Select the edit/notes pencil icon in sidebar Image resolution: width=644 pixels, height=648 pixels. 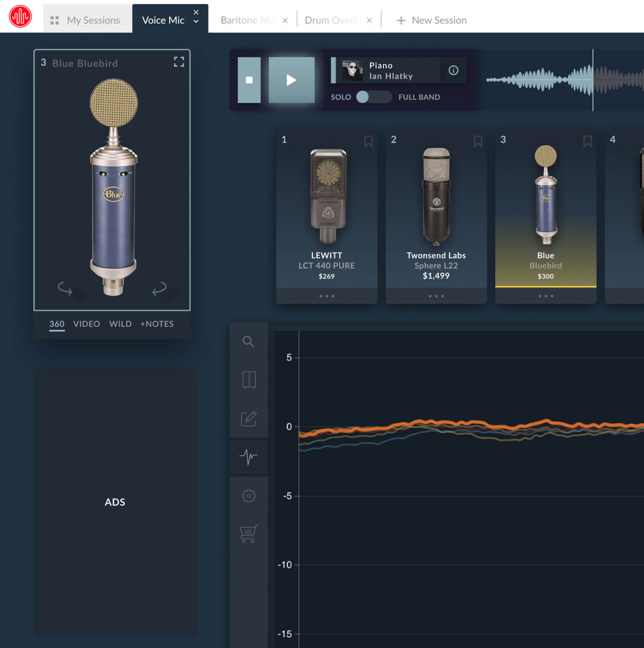[249, 418]
